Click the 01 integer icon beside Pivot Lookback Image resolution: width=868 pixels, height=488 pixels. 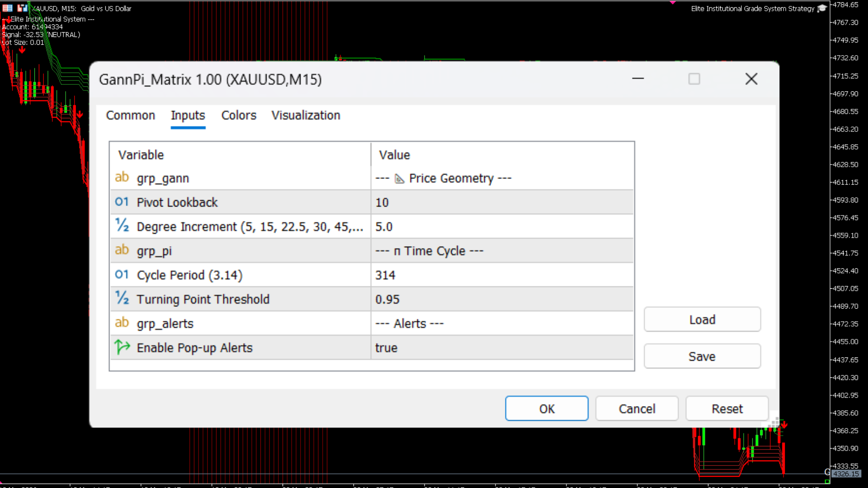[x=121, y=202]
